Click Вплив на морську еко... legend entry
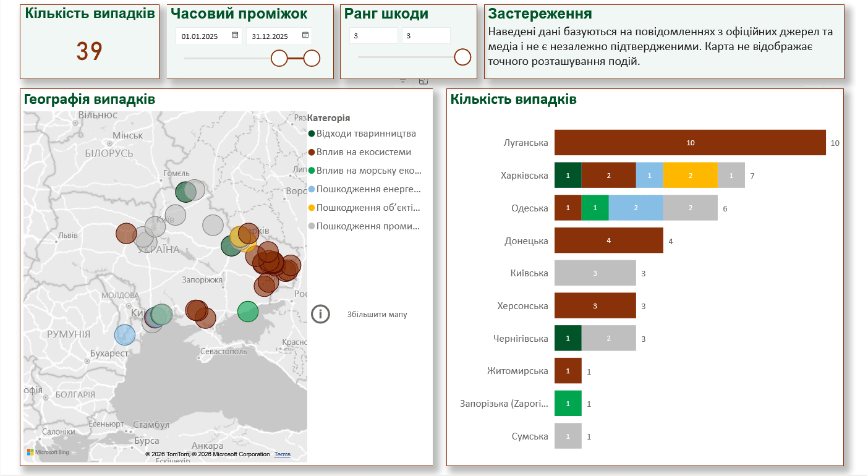Viewport: 868px width, 476px height. pos(368,171)
